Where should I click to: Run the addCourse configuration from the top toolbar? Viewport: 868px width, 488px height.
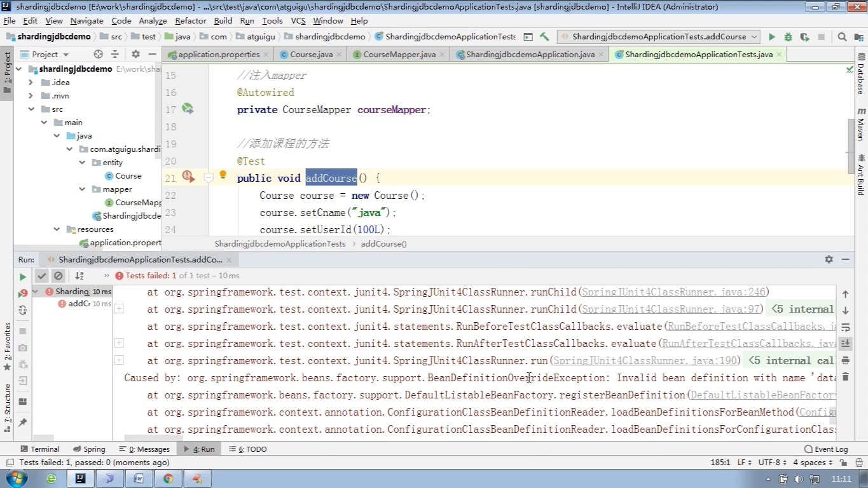(x=771, y=37)
